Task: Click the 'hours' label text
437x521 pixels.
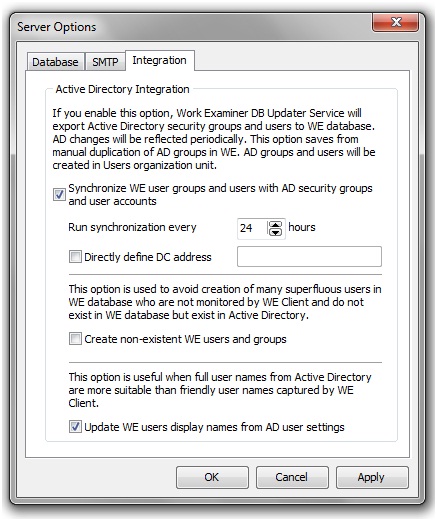Action: click(x=302, y=227)
